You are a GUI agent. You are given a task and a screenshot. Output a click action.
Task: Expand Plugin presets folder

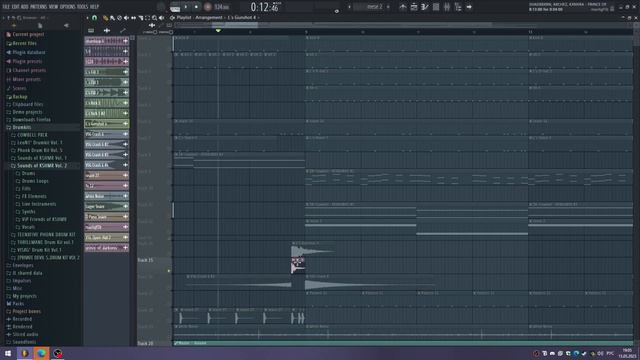click(27, 62)
